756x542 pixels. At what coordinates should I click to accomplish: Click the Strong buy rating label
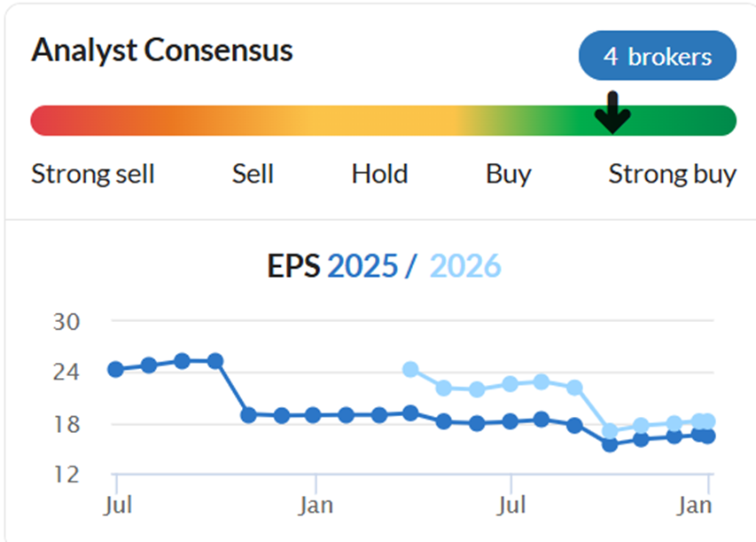(672, 175)
